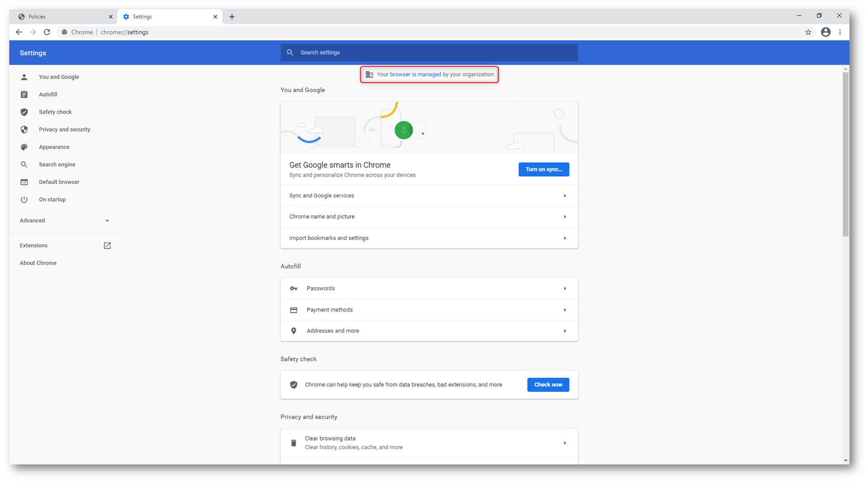Click the shield icon in Safety check card
868x483 pixels.
pos(293,384)
